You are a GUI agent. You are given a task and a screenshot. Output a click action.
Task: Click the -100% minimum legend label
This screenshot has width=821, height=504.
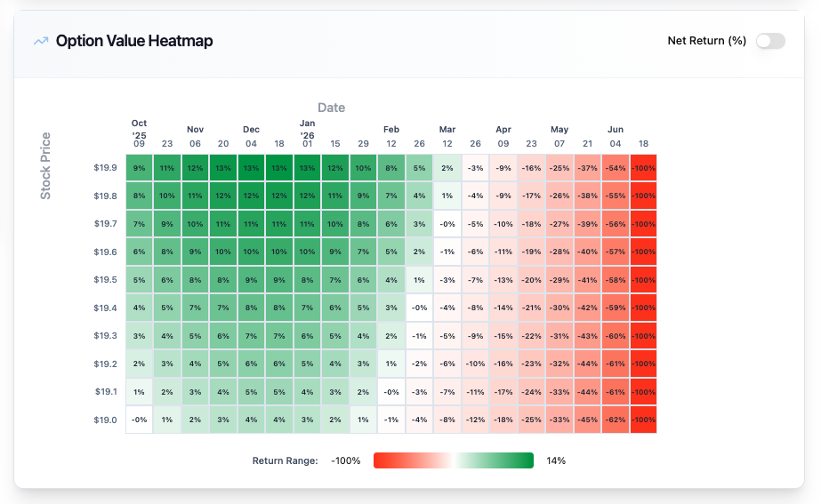[346, 460]
